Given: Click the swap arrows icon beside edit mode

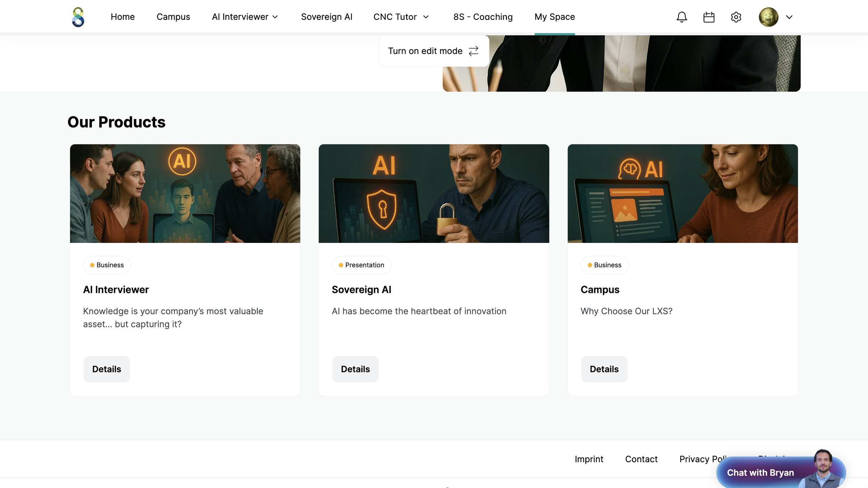Looking at the screenshot, I should (x=473, y=51).
